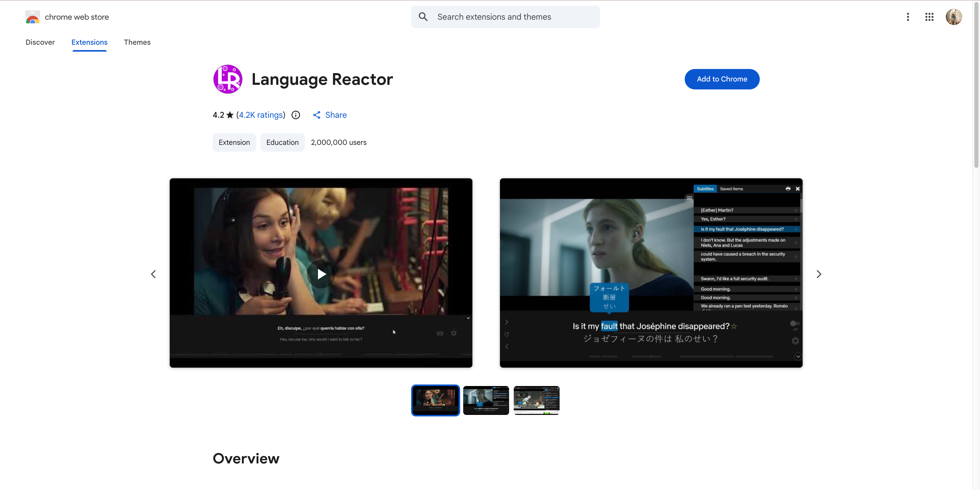
Task: Click the search magnifier icon
Action: [423, 17]
